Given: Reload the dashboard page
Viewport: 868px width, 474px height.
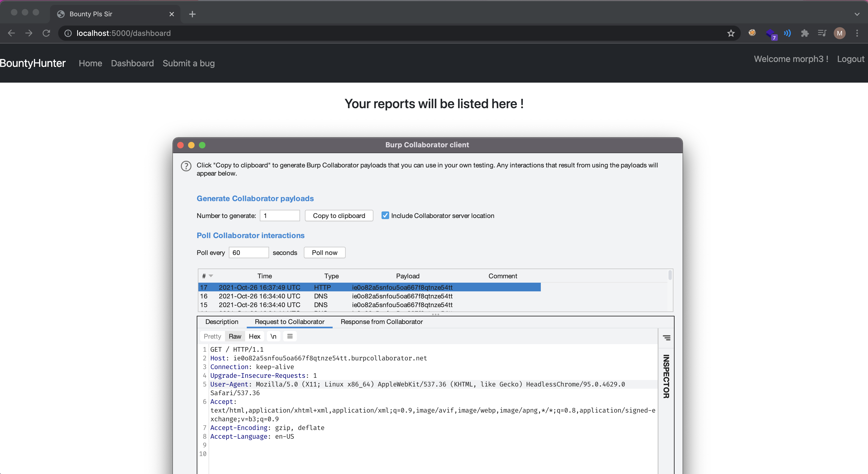Looking at the screenshot, I should click(46, 33).
